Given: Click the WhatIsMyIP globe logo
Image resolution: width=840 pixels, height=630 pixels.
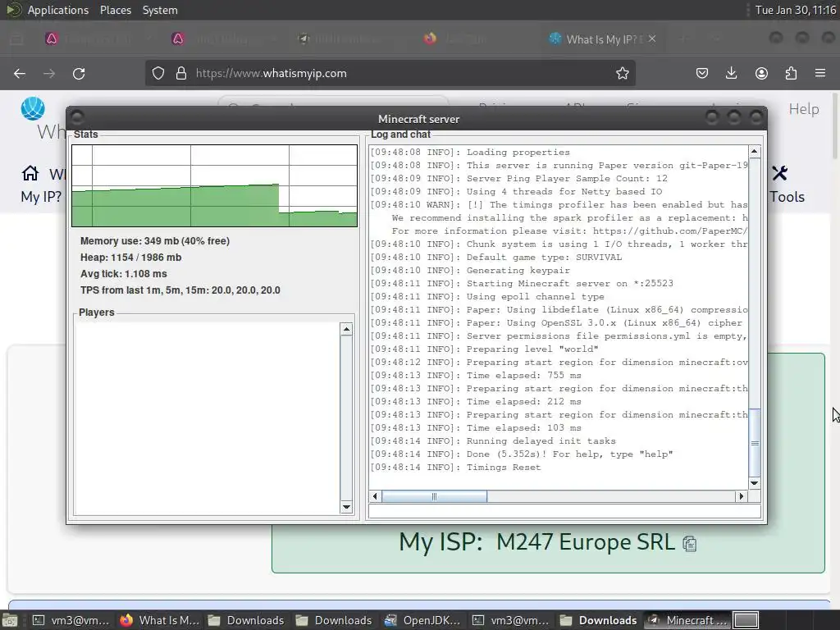Looking at the screenshot, I should [x=33, y=108].
